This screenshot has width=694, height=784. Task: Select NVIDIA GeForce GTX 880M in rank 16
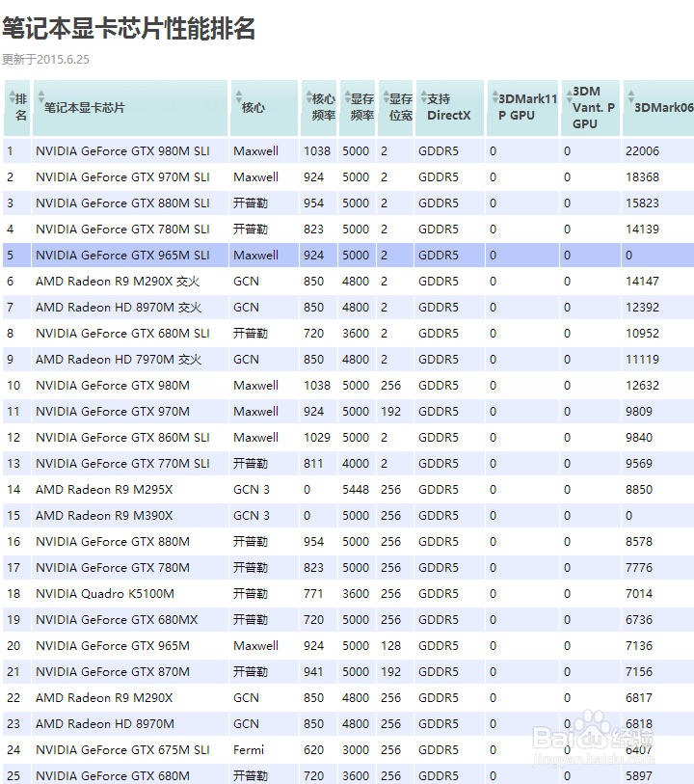pyautogui.click(x=113, y=542)
